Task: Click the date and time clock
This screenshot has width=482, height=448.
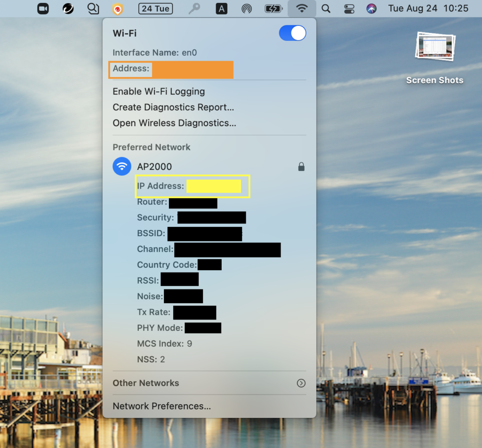Action: coord(428,8)
